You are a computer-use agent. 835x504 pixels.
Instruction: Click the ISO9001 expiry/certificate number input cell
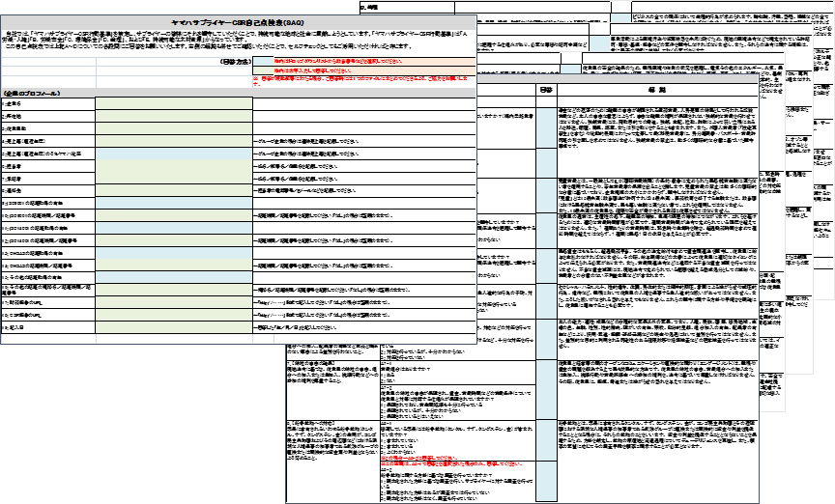pyautogui.click(x=174, y=217)
